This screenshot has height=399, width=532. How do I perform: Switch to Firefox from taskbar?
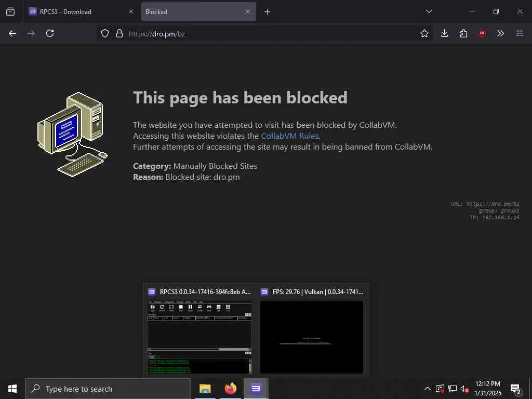pos(230,389)
